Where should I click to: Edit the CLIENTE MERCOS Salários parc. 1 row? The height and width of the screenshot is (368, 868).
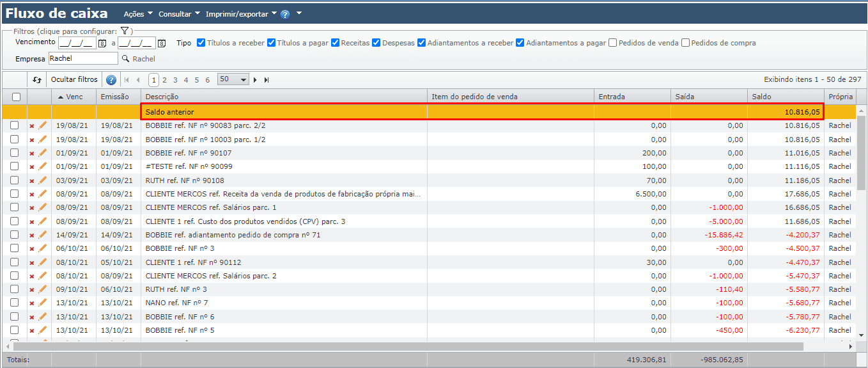43,207
